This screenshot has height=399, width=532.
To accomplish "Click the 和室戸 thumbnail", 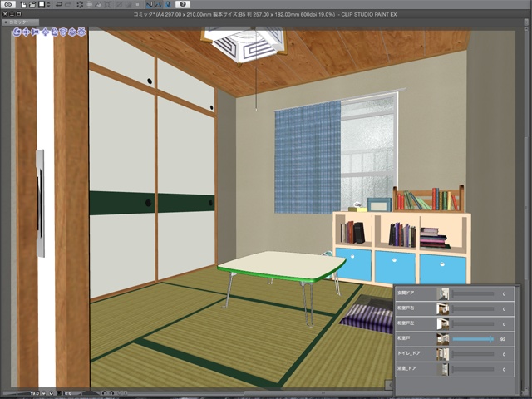I will click(442, 339).
